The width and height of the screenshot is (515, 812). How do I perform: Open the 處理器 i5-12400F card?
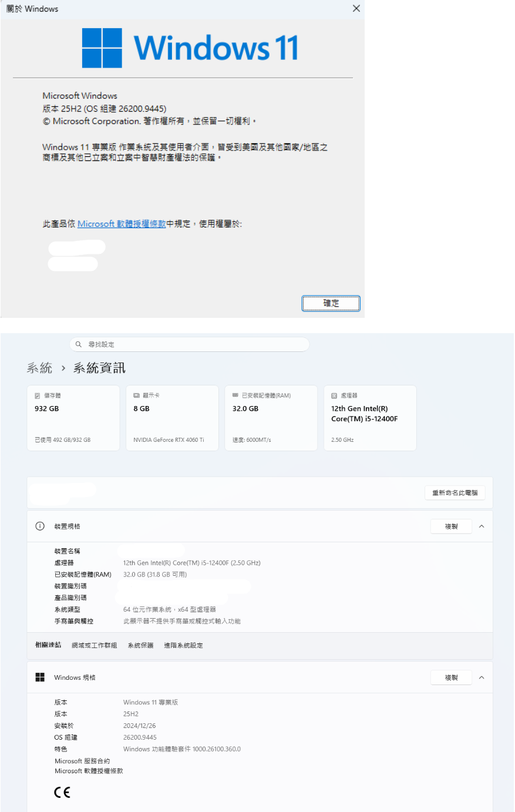point(370,418)
